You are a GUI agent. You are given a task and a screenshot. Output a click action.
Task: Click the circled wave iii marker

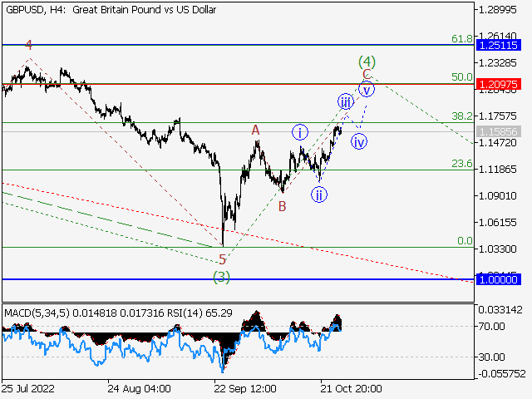pos(346,101)
